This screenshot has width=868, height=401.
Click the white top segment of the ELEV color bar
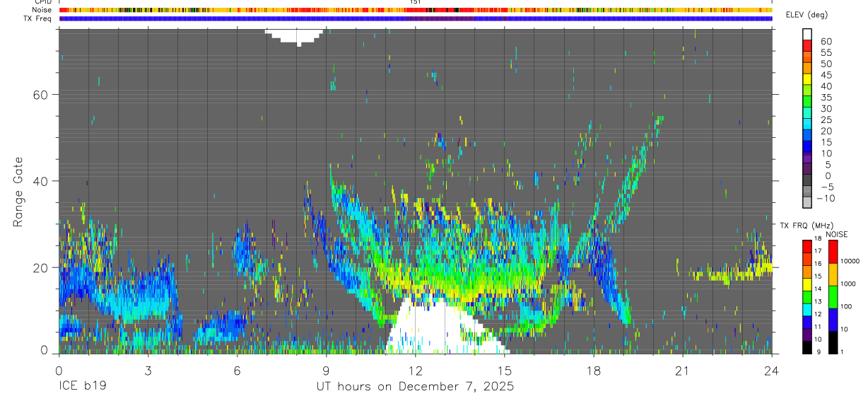[x=807, y=34]
